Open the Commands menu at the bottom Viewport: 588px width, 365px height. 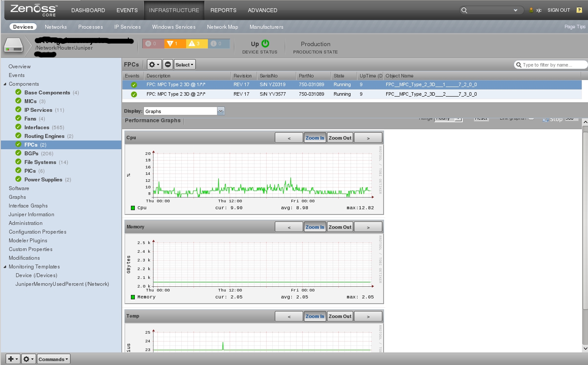coord(53,359)
